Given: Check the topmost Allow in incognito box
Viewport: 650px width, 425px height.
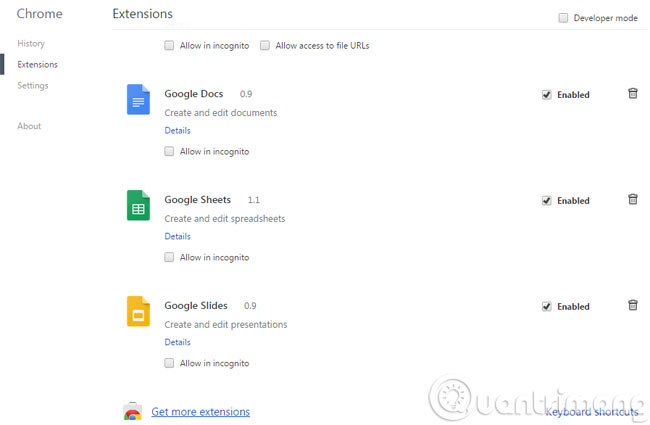Looking at the screenshot, I should [x=169, y=45].
